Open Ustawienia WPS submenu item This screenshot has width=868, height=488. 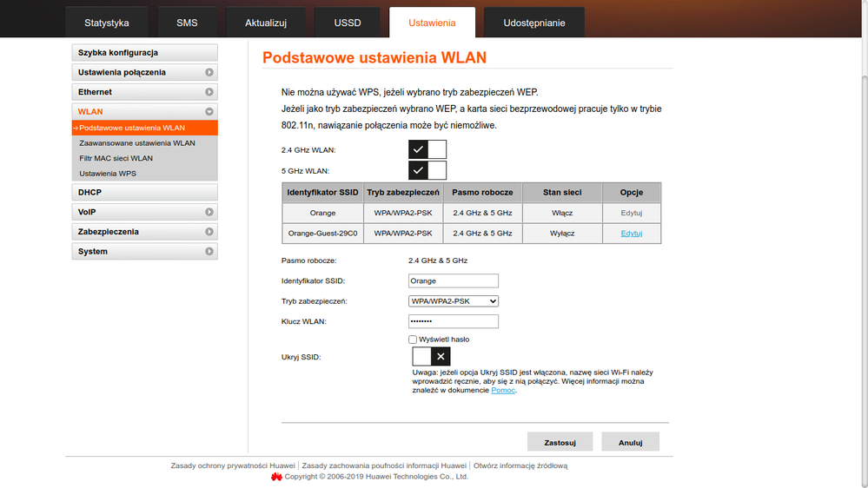108,173
